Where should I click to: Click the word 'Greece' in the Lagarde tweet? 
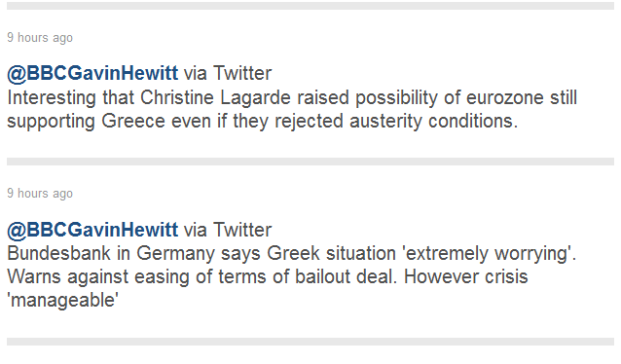133,122
